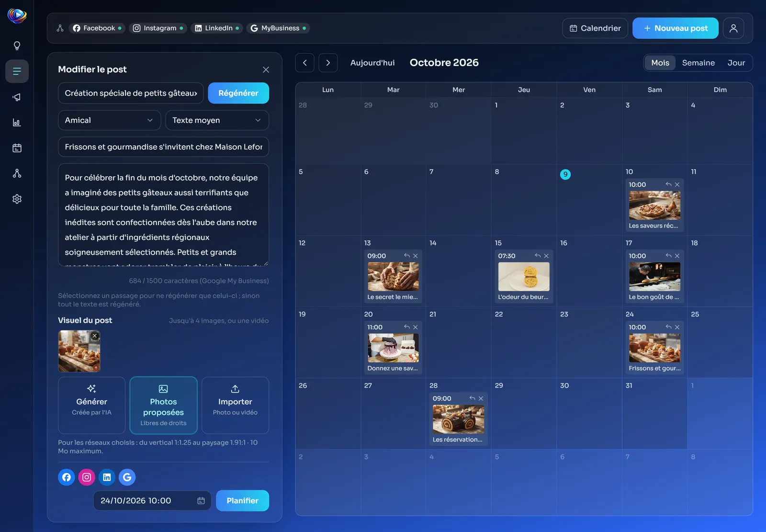Go to the next month arrow
766x532 pixels.
[x=328, y=63]
